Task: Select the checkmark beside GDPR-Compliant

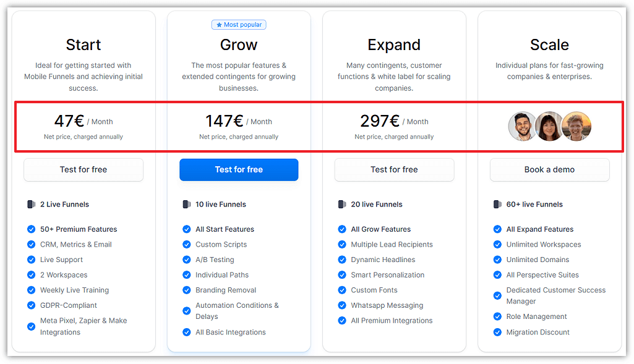Action: (31, 305)
